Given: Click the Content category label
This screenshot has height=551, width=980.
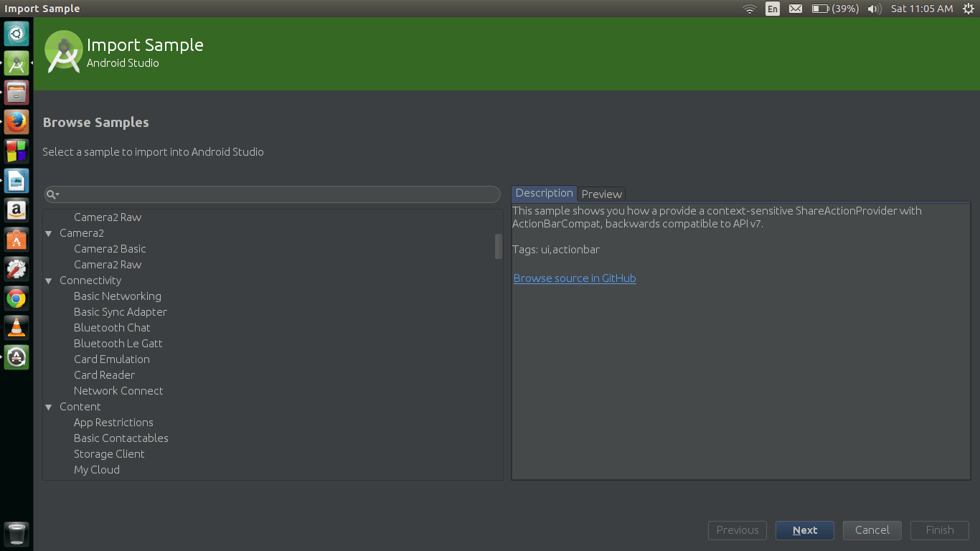Looking at the screenshot, I should pos(80,407).
